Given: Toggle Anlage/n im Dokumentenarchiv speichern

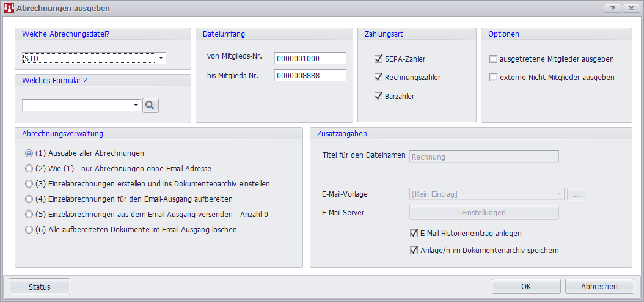Looking at the screenshot, I should click(x=414, y=250).
